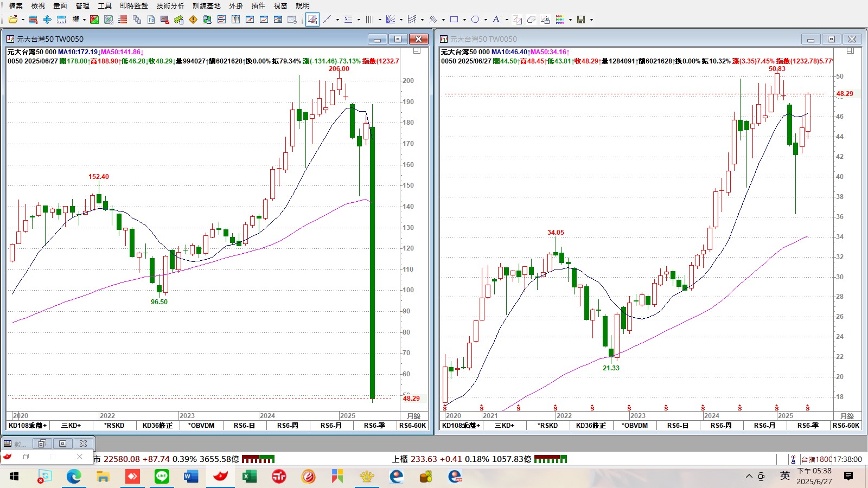The width and height of the screenshot is (868, 488).
Task: Click the left chart panel toggle icon
Action: [x=417, y=51]
